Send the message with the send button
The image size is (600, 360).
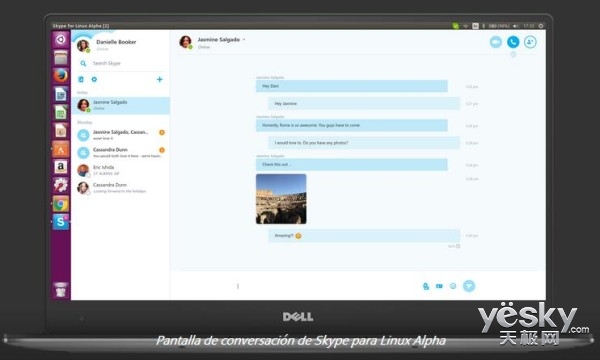469,286
